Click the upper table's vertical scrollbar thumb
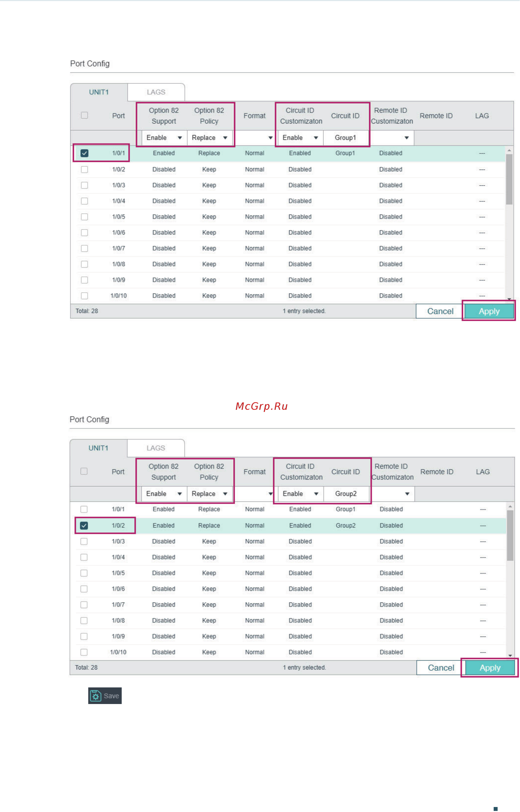 tap(509, 180)
